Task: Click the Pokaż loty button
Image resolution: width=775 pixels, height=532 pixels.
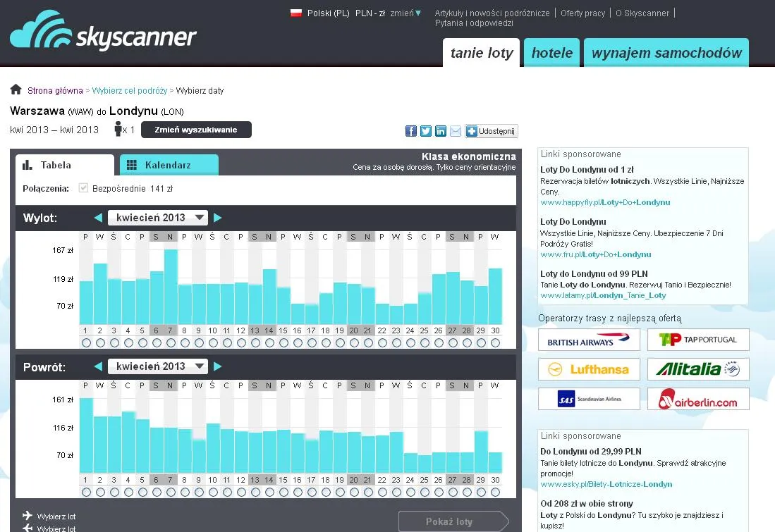Action: (453, 521)
